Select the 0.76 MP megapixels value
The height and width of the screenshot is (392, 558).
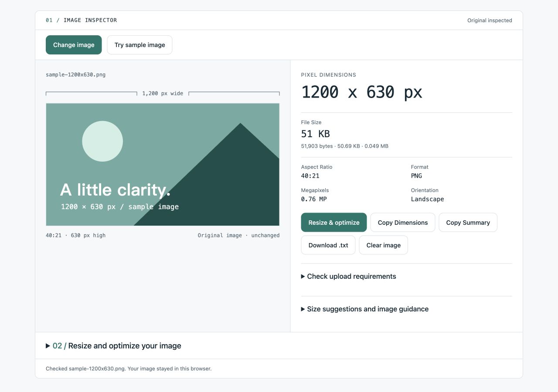point(314,199)
